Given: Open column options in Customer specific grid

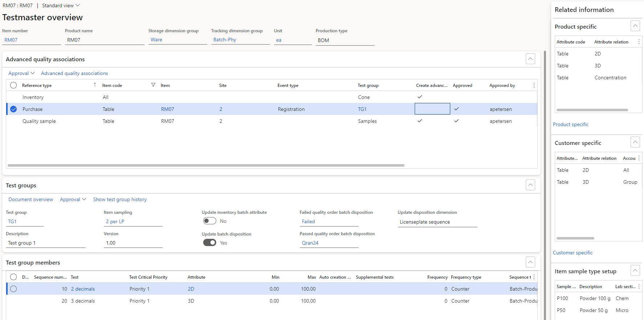Looking at the screenshot, I should point(639,158).
